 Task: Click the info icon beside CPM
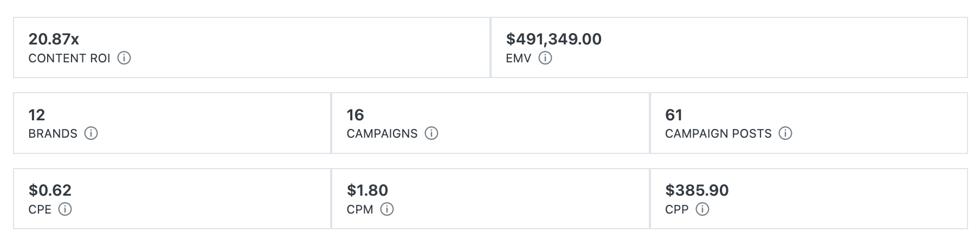tap(387, 209)
